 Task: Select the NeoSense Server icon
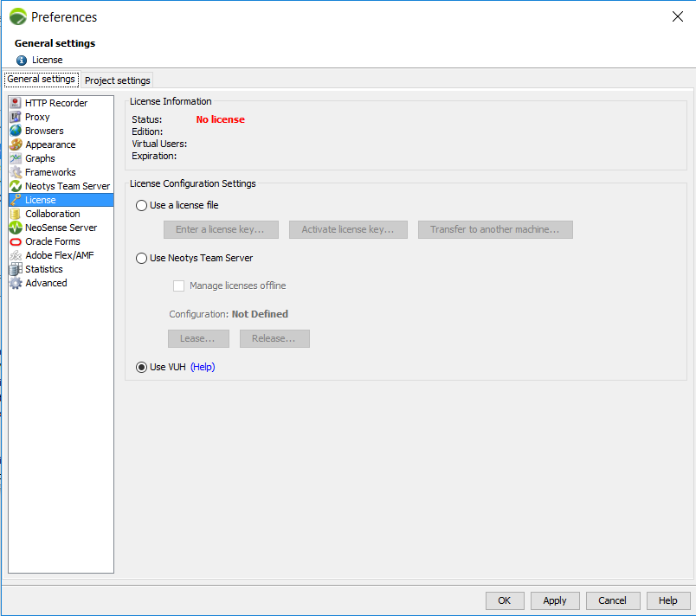click(16, 228)
